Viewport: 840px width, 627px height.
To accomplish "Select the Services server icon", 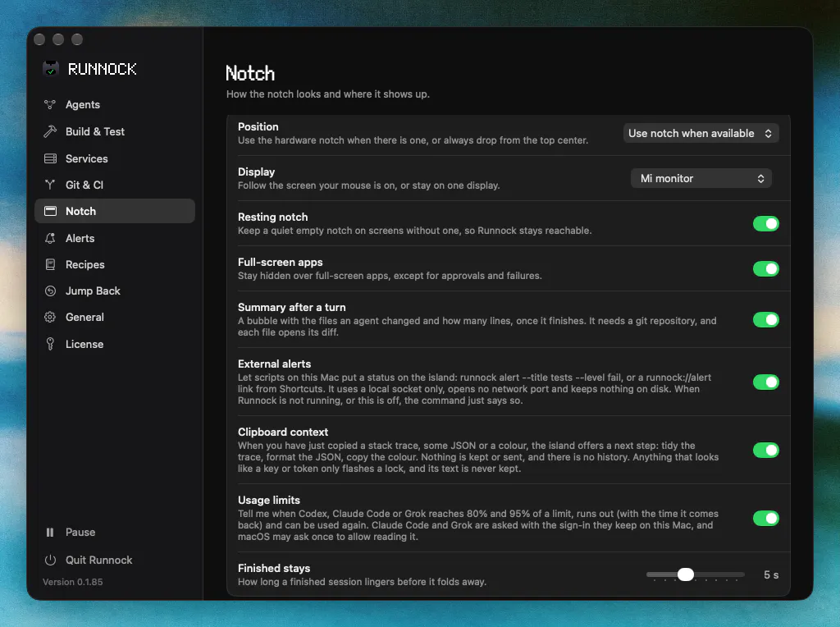I will pyautogui.click(x=50, y=158).
